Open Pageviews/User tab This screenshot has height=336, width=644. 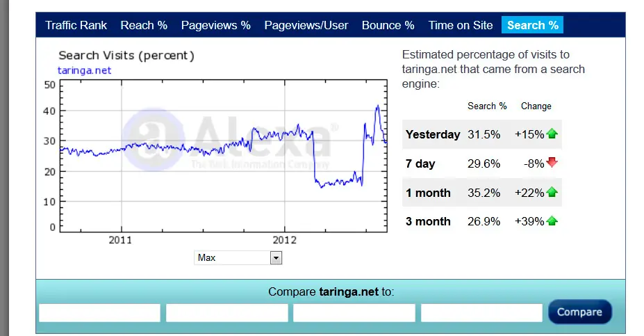click(x=306, y=26)
